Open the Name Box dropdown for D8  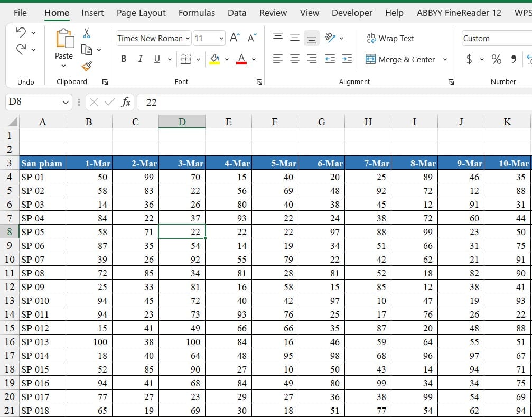66,102
